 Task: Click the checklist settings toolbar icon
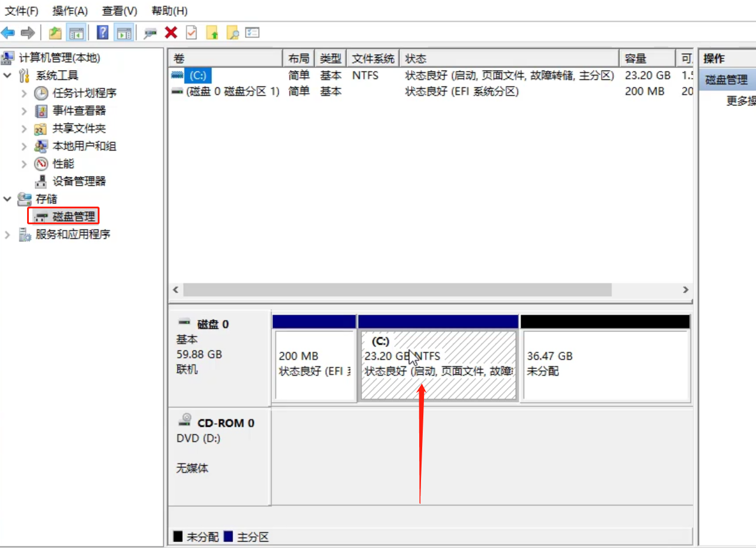(253, 32)
